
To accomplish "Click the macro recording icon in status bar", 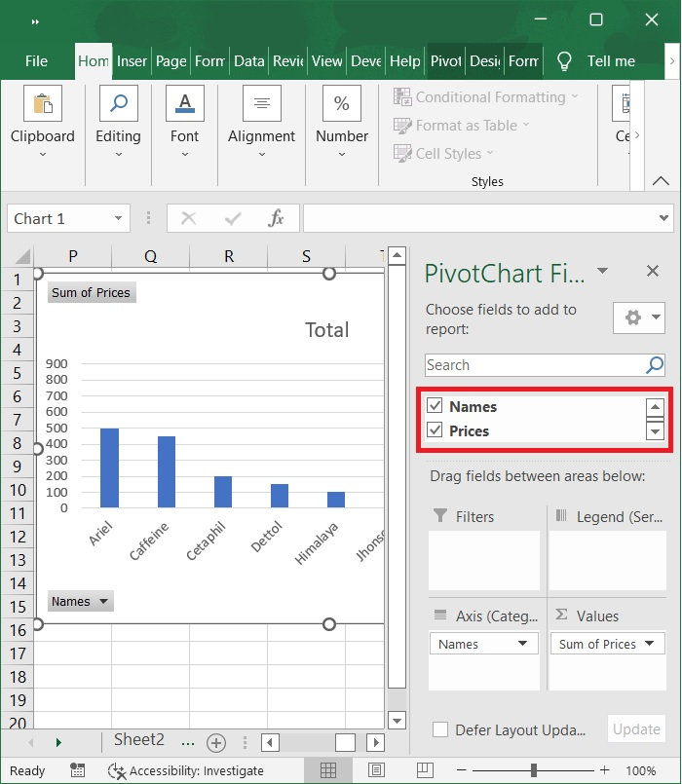I will point(77,770).
